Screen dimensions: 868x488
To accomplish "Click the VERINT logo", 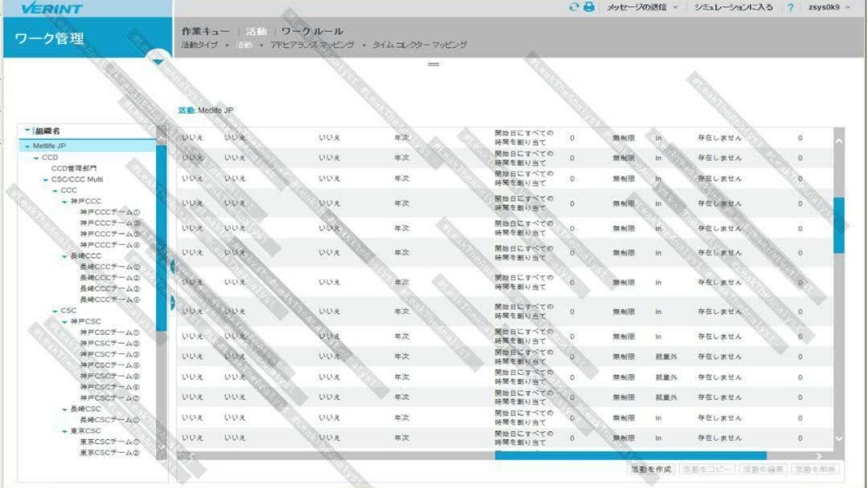I will [x=52, y=8].
